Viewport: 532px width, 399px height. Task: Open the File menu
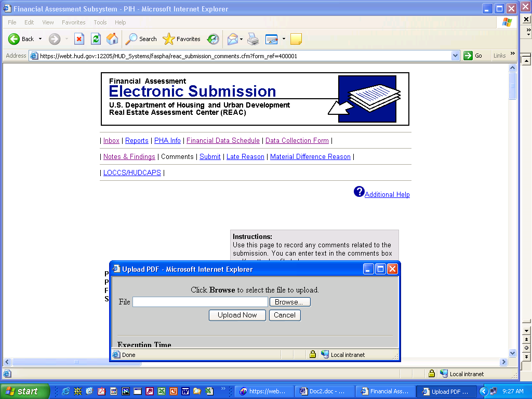coord(12,22)
